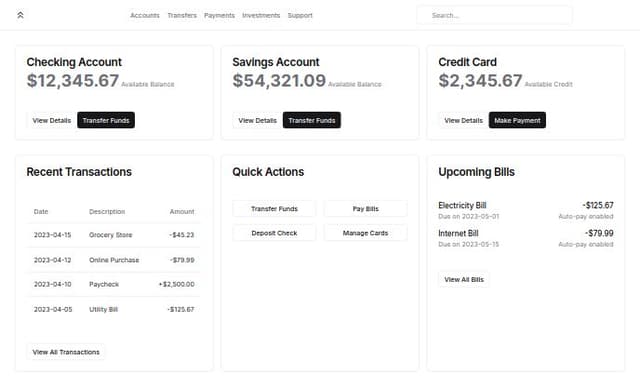The height and width of the screenshot is (387, 640).
Task: Open View All Transactions
Action: (66, 352)
